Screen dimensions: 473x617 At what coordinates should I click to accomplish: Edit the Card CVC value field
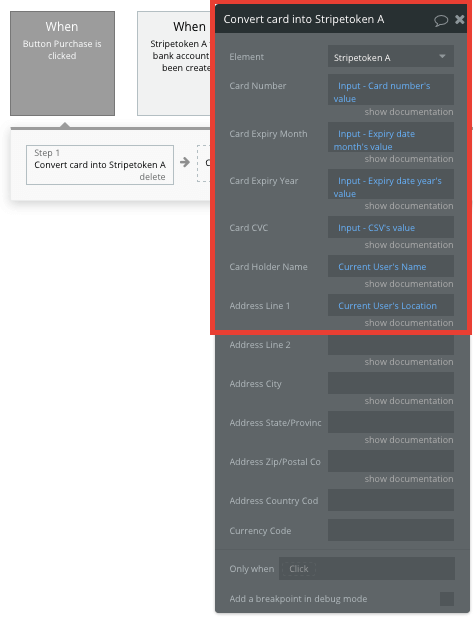pos(391,227)
